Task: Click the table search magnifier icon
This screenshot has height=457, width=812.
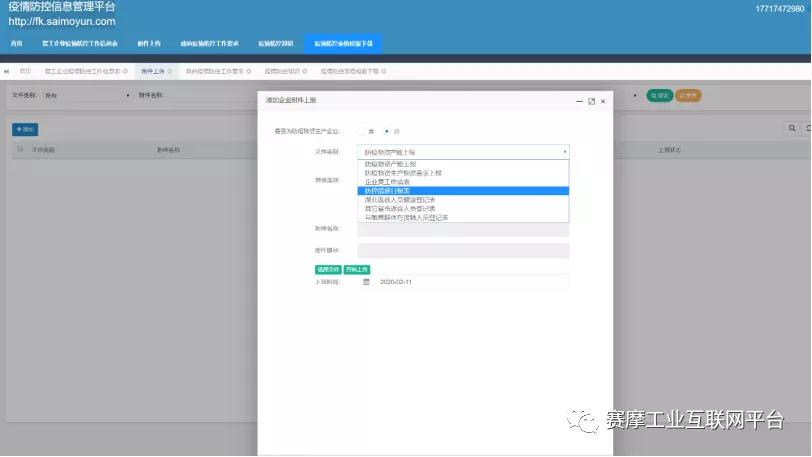Action: pos(791,129)
